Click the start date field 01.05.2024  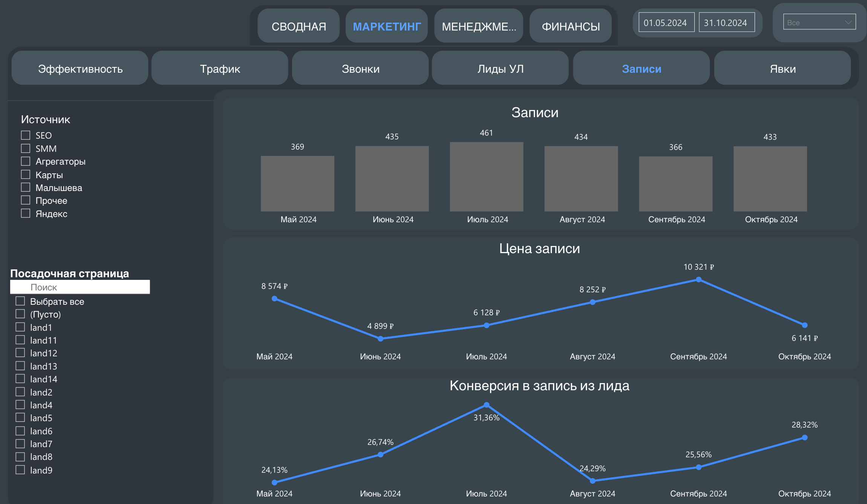tap(666, 23)
